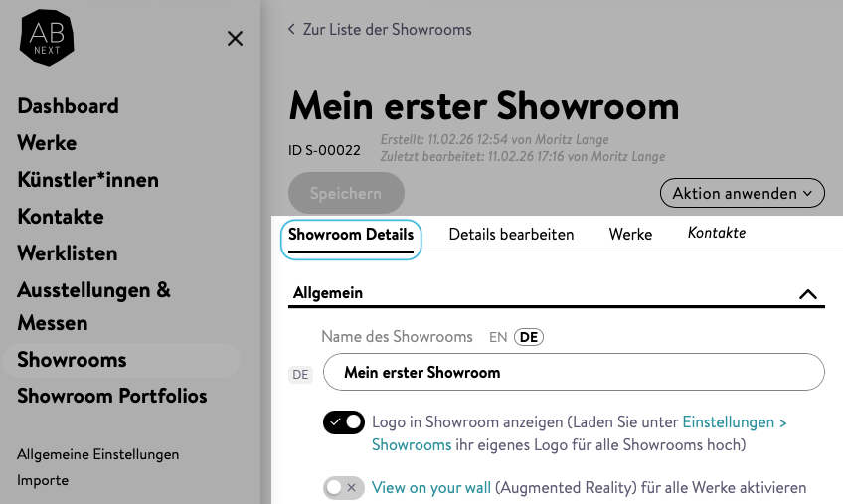Switch to the Details bearbeiten tab
The width and height of the screenshot is (843, 504).
tap(511, 235)
